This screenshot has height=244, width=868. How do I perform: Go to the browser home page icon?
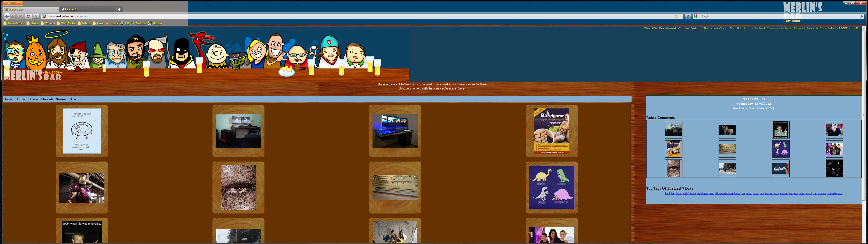(688, 16)
